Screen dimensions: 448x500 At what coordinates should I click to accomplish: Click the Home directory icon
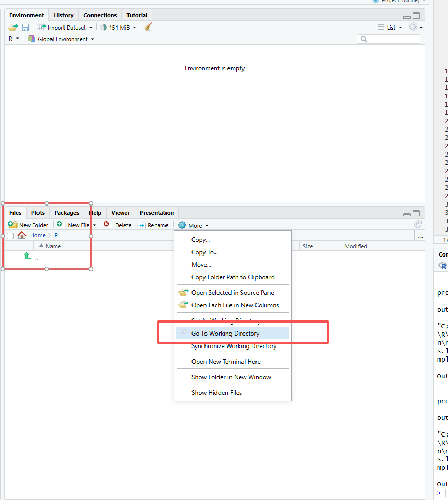22,235
